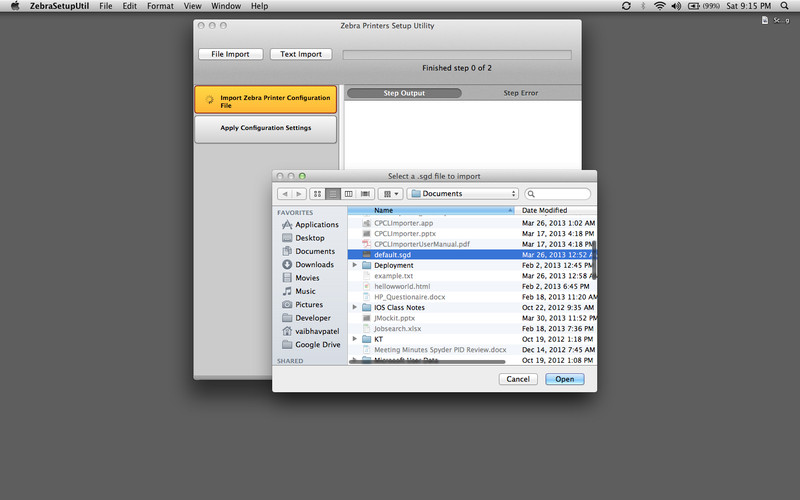Click the Wi-Fi icon in the menu bar
800x500 pixels.
pos(660,6)
